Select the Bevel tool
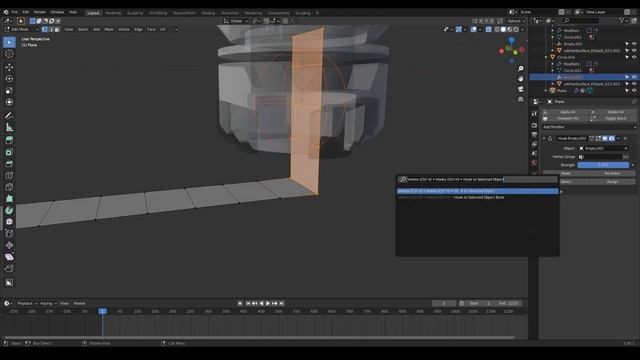 point(9,164)
